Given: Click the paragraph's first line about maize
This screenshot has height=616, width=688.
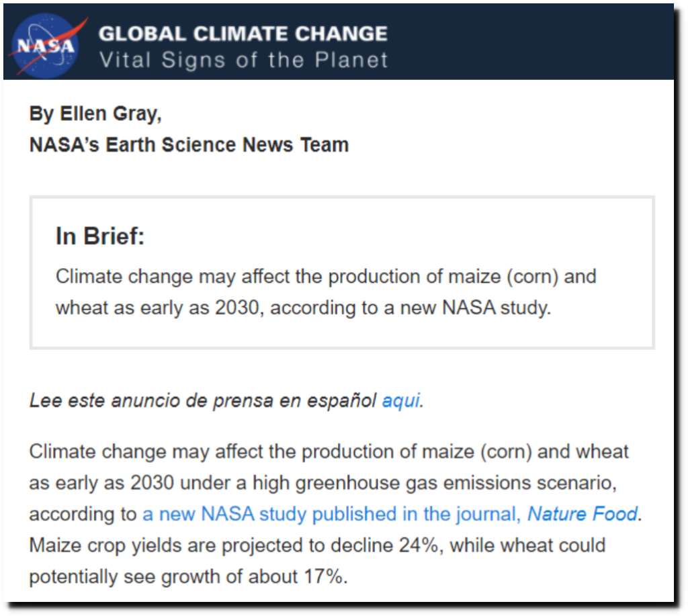Looking at the screenshot, I should click(x=329, y=451).
